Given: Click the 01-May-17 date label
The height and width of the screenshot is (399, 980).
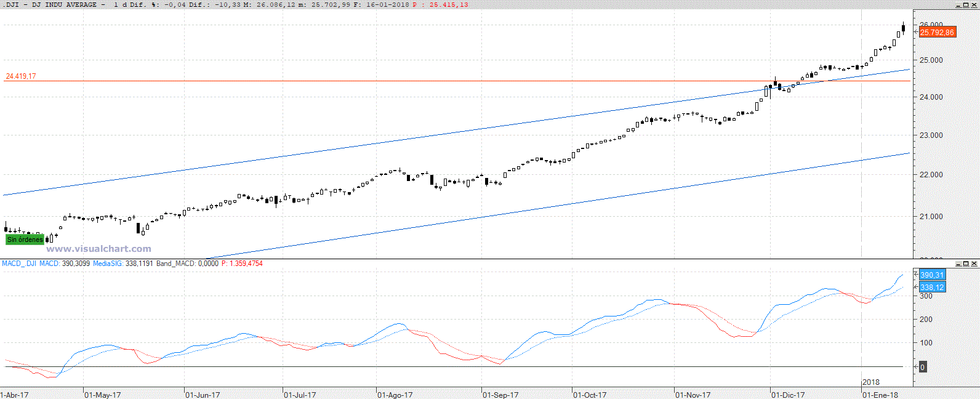Looking at the screenshot, I should (x=103, y=395).
